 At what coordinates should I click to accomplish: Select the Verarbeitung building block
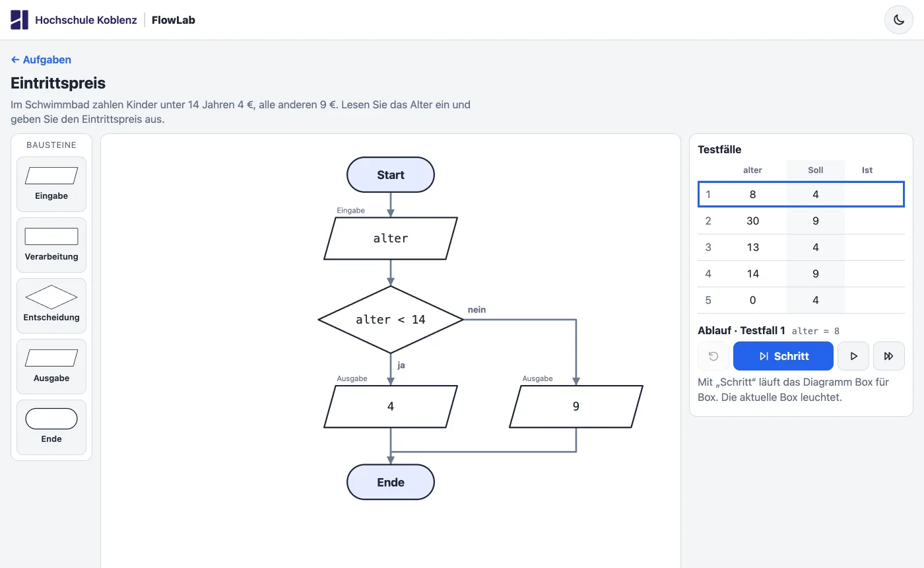pyautogui.click(x=51, y=245)
